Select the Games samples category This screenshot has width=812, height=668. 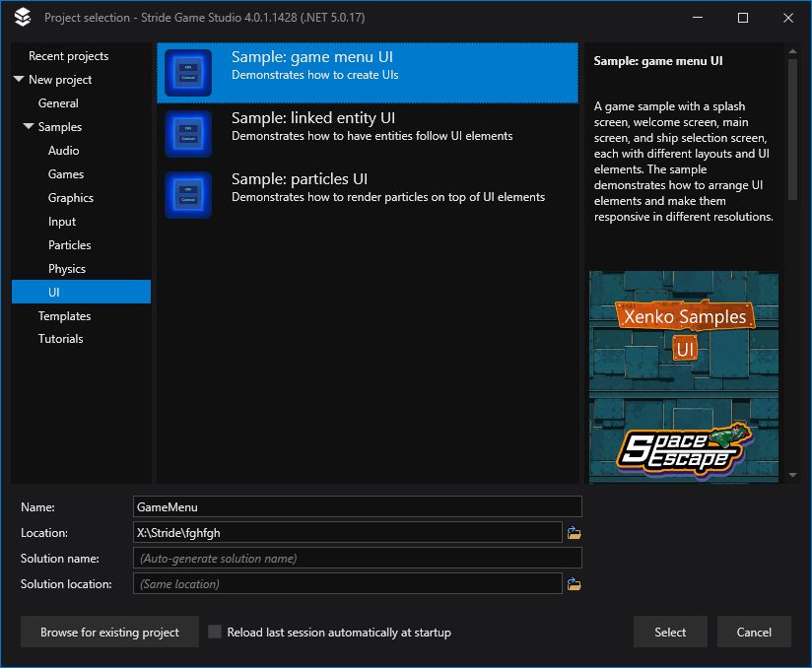tap(66, 174)
